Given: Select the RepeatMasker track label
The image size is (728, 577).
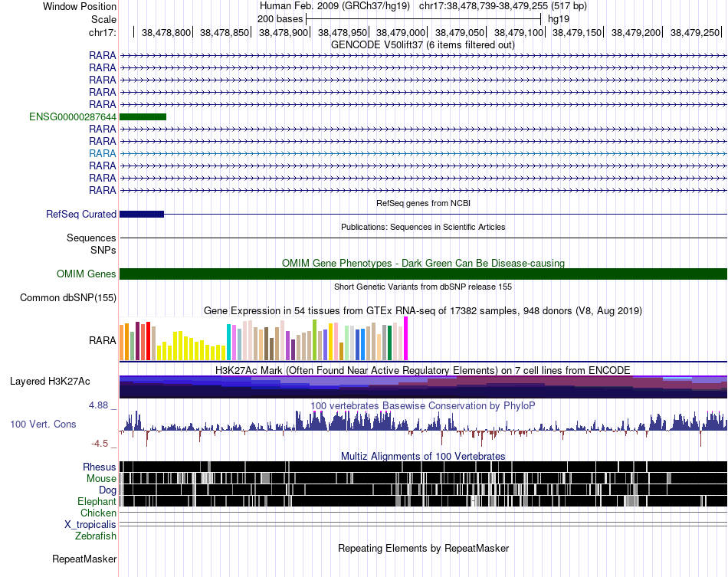Looking at the screenshot, I should [84, 559].
